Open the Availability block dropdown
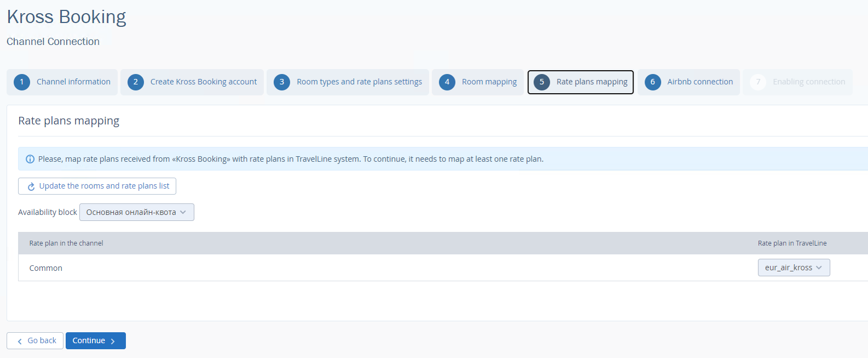Image resolution: width=868 pixels, height=358 pixels. [137, 212]
